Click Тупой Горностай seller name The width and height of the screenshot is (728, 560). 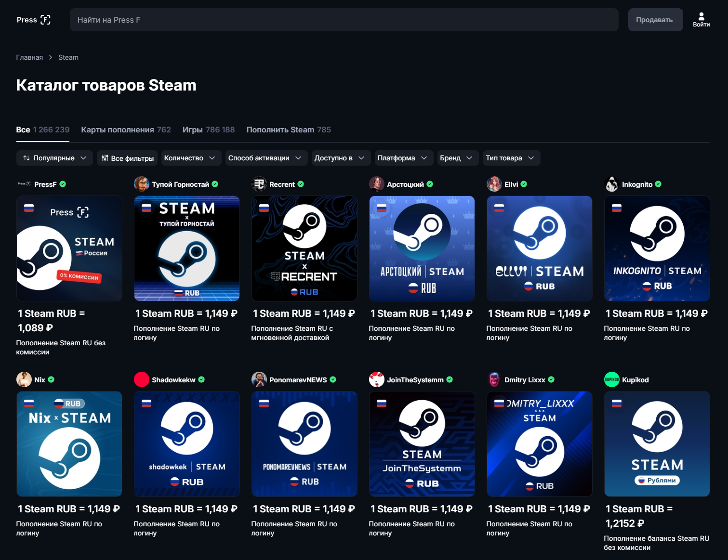point(180,184)
